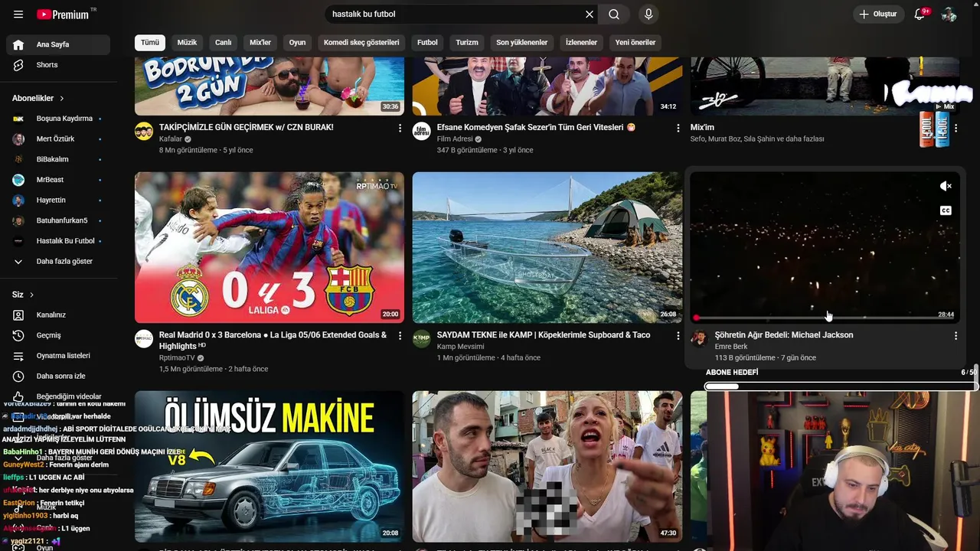Open Geçmiş history in the sidebar
The width and height of the screenshot is (980, 551).
click(x=58, y=335)
